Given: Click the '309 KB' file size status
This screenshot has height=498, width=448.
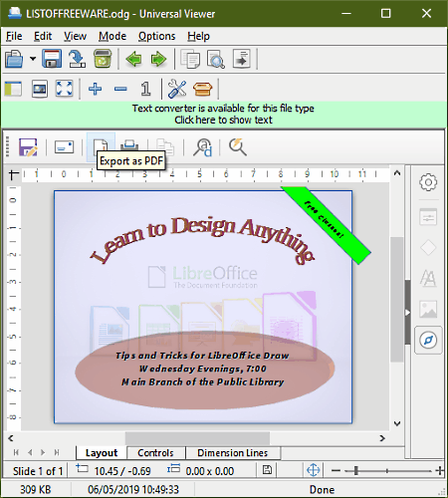Looking at the screenshot, I should [x=36, y=489].
